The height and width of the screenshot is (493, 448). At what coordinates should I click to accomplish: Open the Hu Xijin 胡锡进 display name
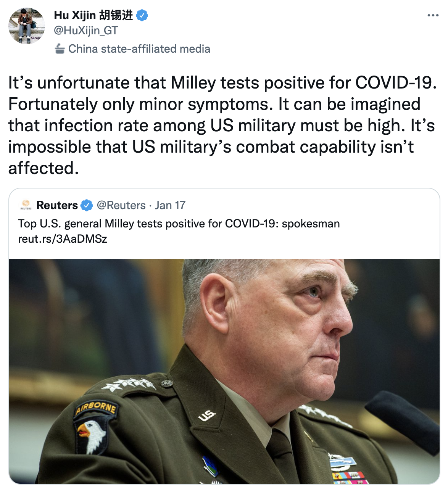pos(93,15)
